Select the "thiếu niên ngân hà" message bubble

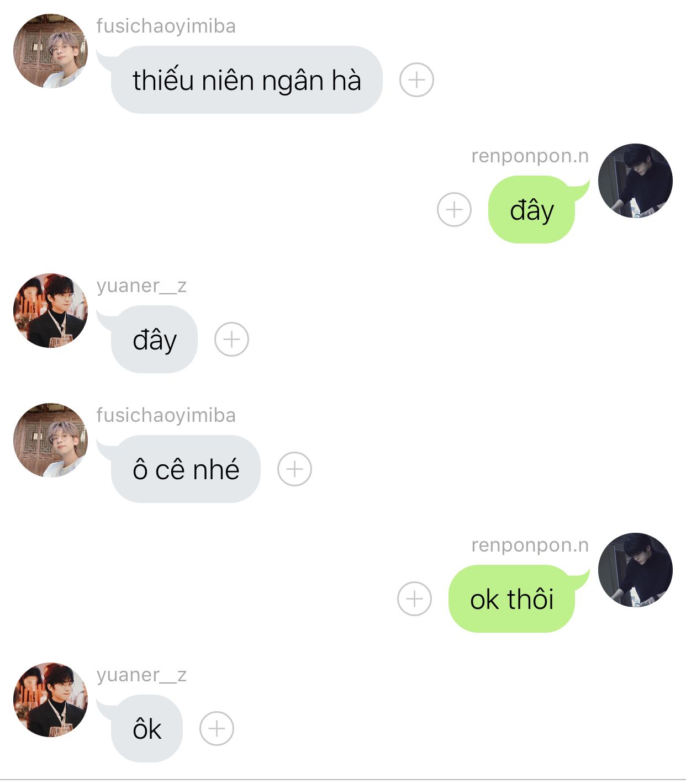[x=246, y=80]
